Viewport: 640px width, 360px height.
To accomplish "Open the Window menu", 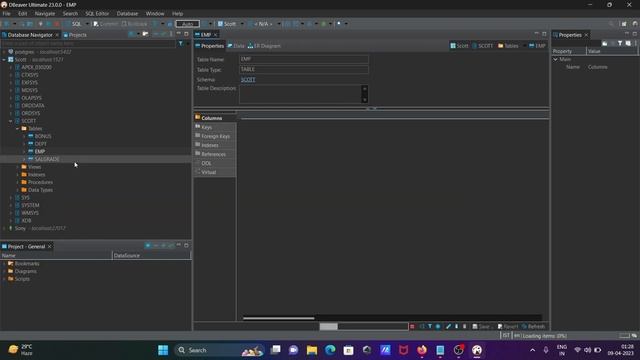I will click(x=155, y=13).
